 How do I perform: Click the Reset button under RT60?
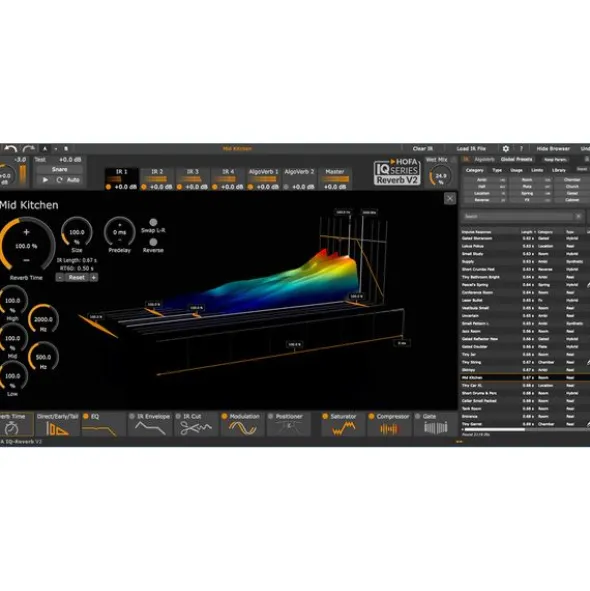click(77, 277)
